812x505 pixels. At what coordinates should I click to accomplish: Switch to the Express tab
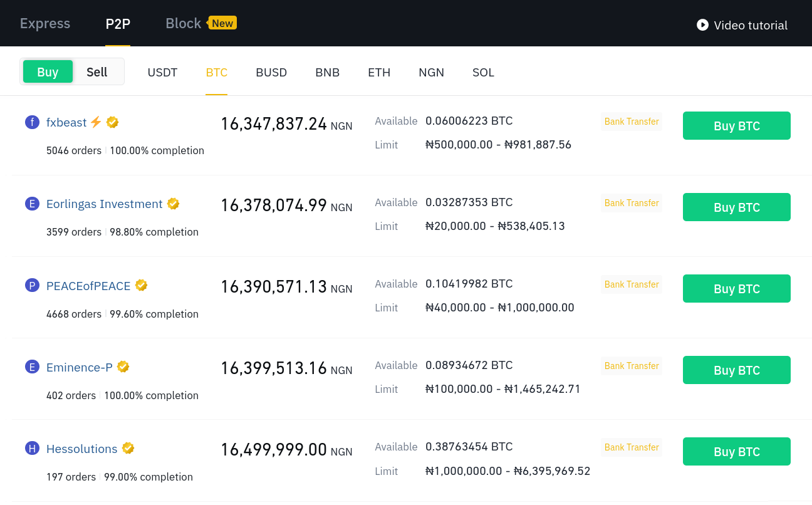pyautogui.click(x=45, y=24)
